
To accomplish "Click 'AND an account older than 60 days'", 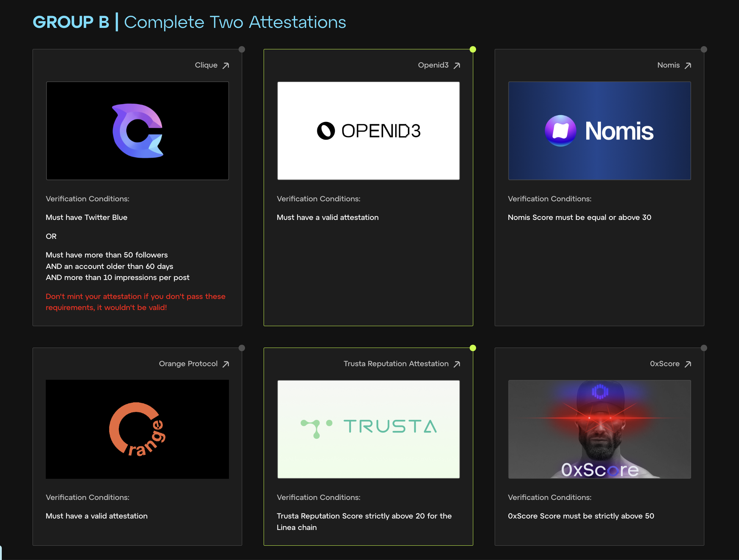I will (109, 266).
